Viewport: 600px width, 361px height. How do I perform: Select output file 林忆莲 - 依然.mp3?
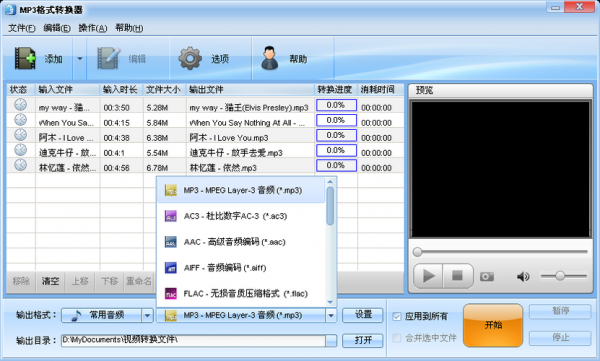point(223,168)
